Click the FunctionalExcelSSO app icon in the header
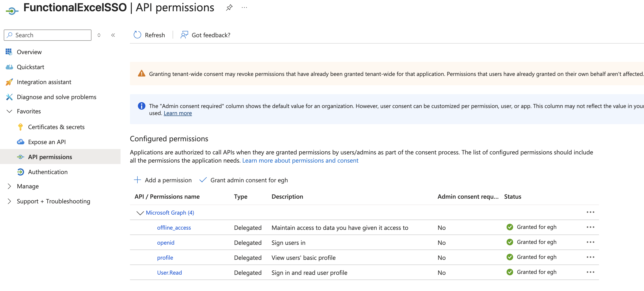 tap(12, 11)
